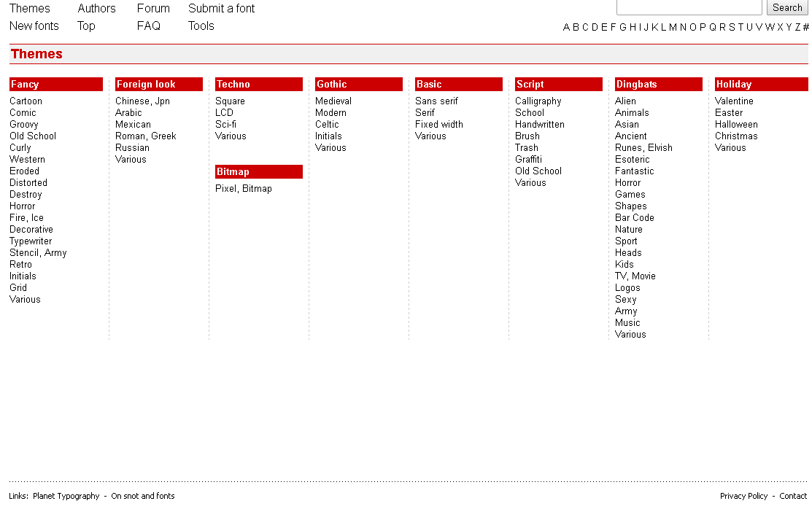This screenshot has width=812, height=509.
Task: Select Comic theme
Action: [23, 113]
